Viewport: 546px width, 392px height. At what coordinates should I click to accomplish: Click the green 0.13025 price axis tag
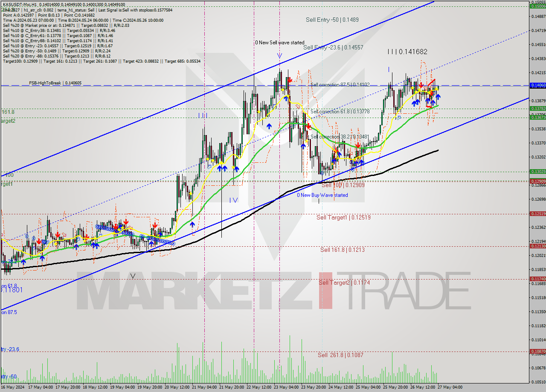[x=537, y=171]
